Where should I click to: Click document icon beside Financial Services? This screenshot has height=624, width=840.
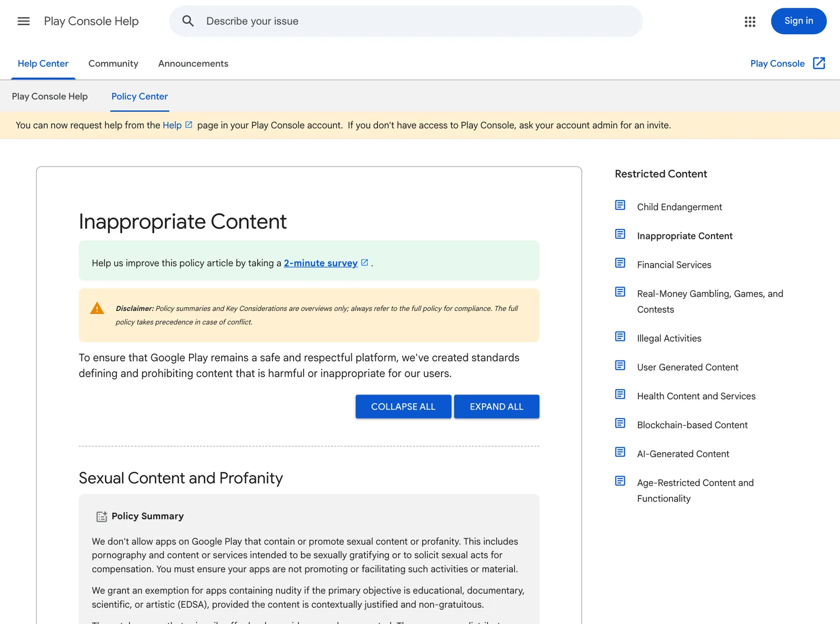click(x=620, y=263)
